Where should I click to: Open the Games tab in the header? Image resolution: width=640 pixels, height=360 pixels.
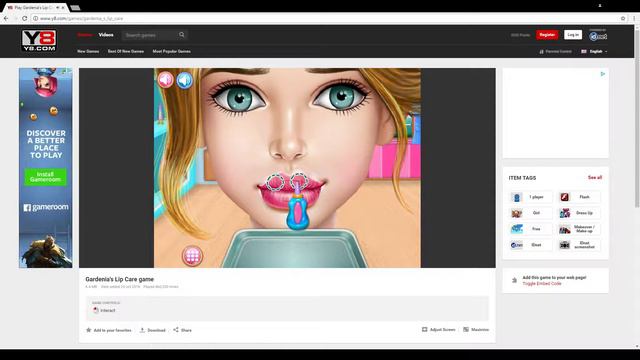(x=85, y=35)
